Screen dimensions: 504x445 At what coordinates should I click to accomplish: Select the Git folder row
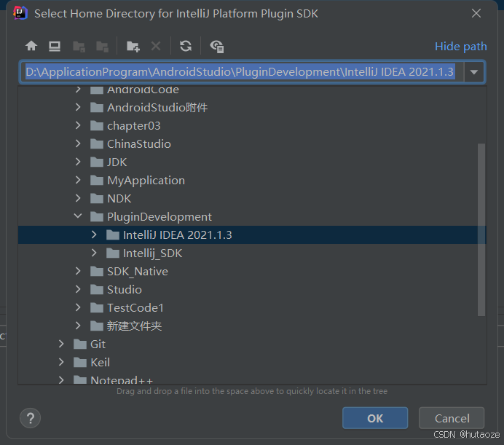tap(252, 344)
